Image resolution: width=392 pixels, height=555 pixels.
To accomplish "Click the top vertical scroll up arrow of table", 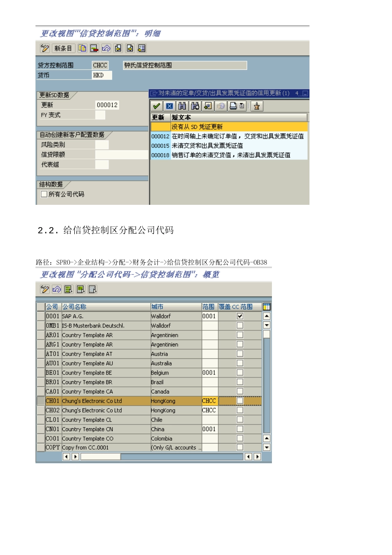I will click(x=267, y=316).
